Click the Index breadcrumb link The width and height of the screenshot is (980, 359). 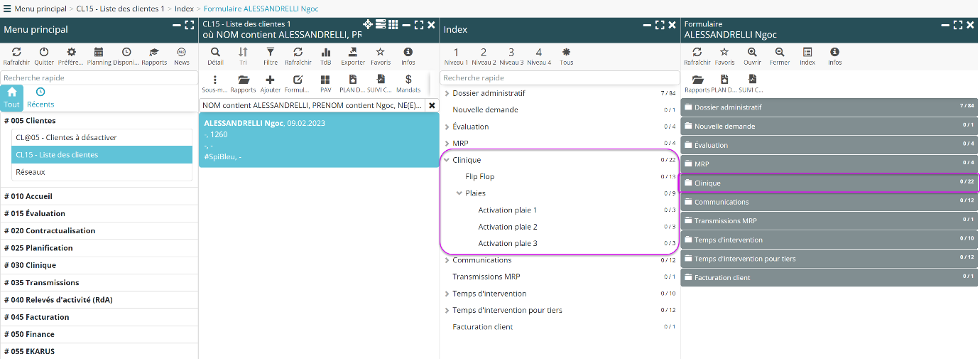pyautogui.click(x=184, y=9)
